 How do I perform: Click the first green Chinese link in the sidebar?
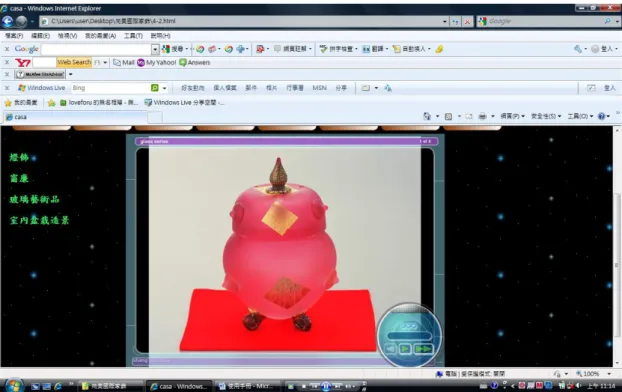click(19, 158)
